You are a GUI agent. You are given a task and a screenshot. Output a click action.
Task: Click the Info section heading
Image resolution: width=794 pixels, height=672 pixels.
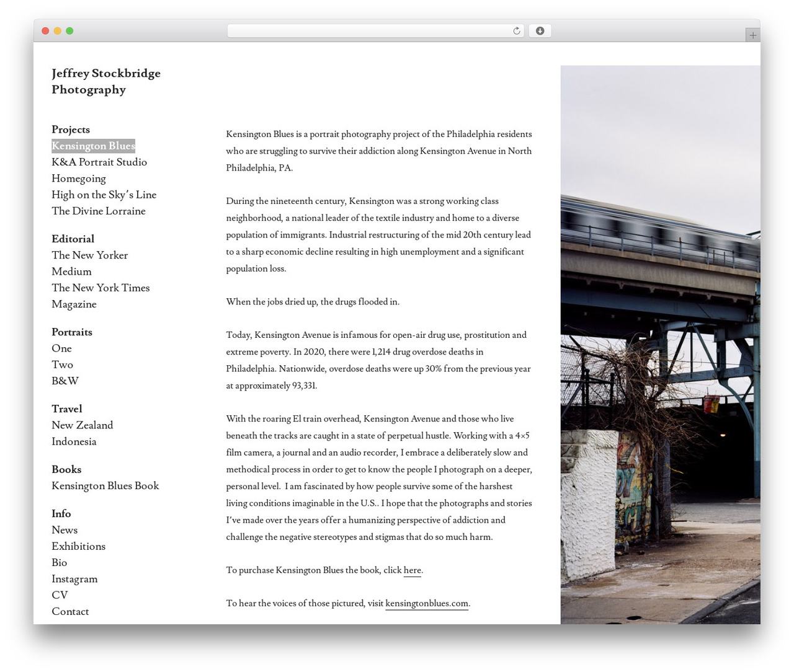point(61,513)
